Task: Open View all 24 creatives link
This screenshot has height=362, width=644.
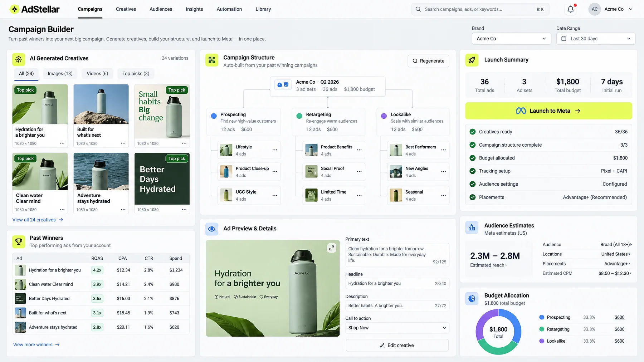Action: point(38,220)
